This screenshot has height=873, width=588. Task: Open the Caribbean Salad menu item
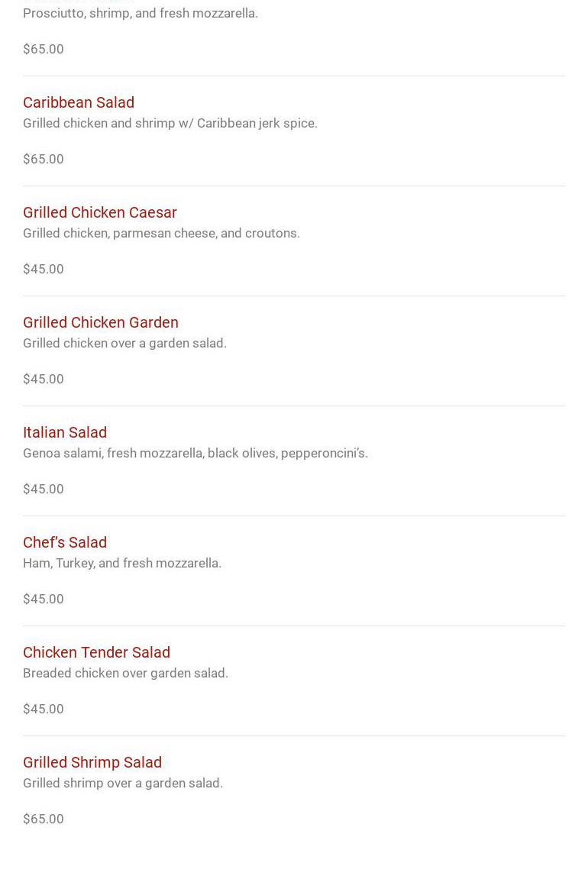(x=79, y=102)
